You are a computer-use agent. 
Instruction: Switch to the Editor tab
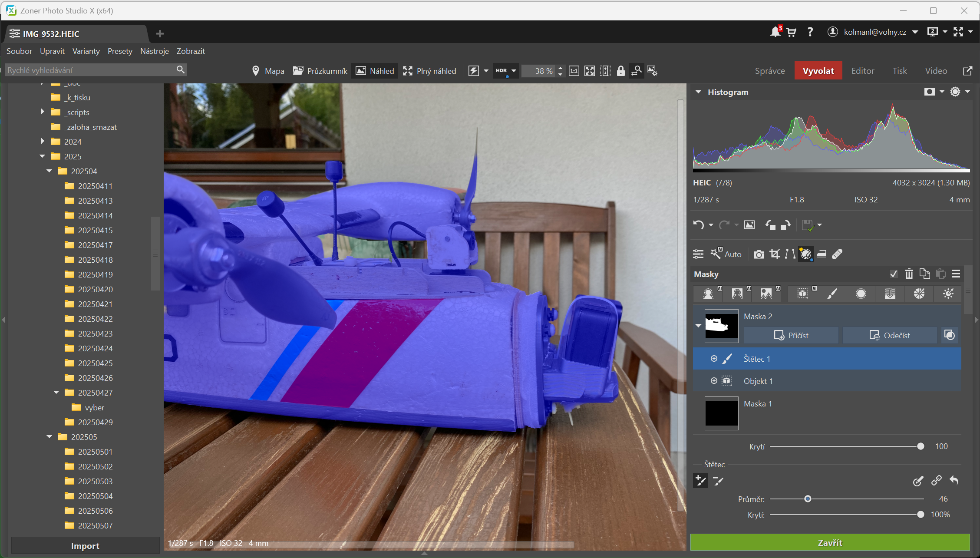click(x=862, y=71)
